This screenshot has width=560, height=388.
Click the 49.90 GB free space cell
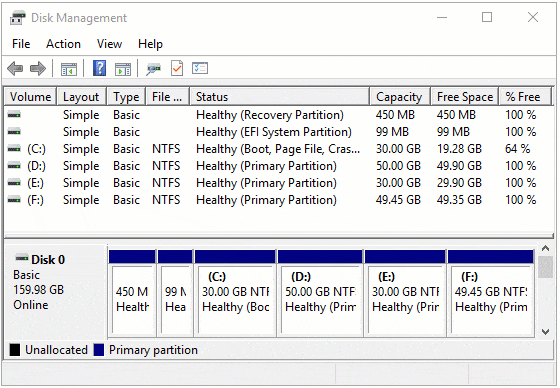[x=459, y=166]
